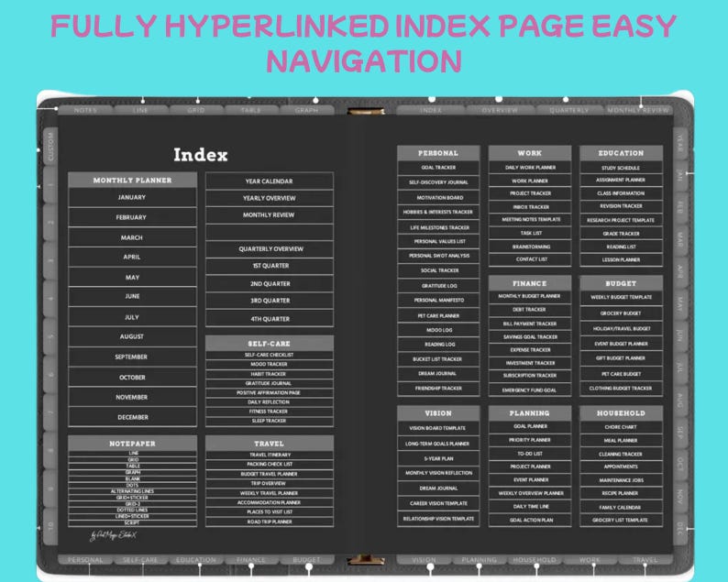The height and width of the screenshot is (582, 728).
Task: Open the VISION bottom tab
Action: 424,560
